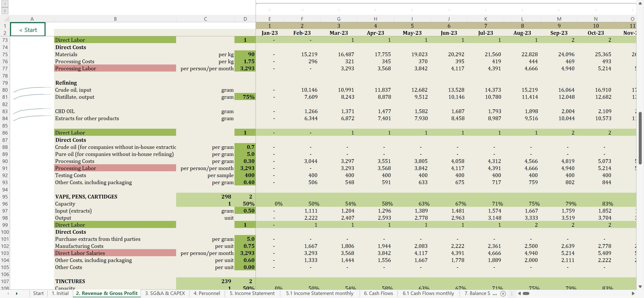This screenshot has width=644, height=298.
Task: Switch to the '3. SG&A & CAPEX' sheet
Action: (165, 293)
